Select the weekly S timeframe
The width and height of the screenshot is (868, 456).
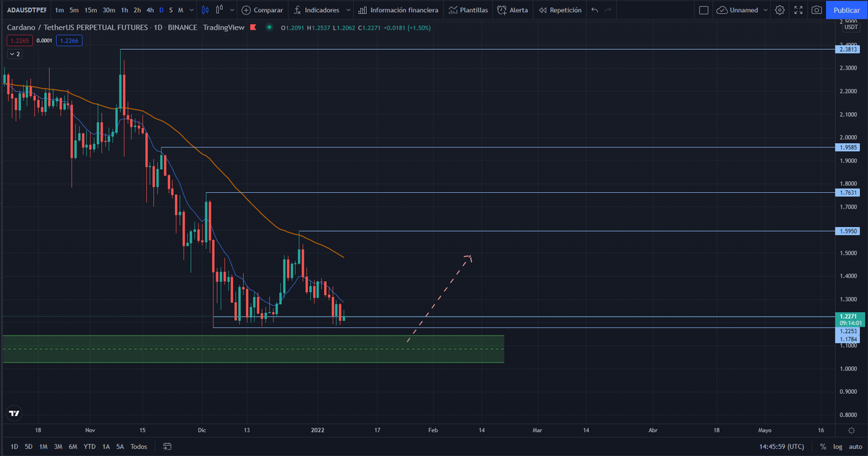coord(171,10)
